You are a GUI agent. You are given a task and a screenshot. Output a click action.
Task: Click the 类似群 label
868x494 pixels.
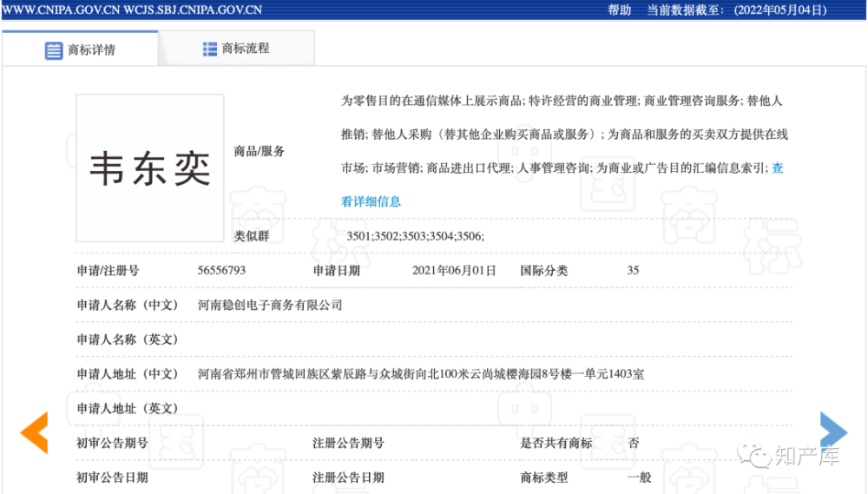coord(252,236)
